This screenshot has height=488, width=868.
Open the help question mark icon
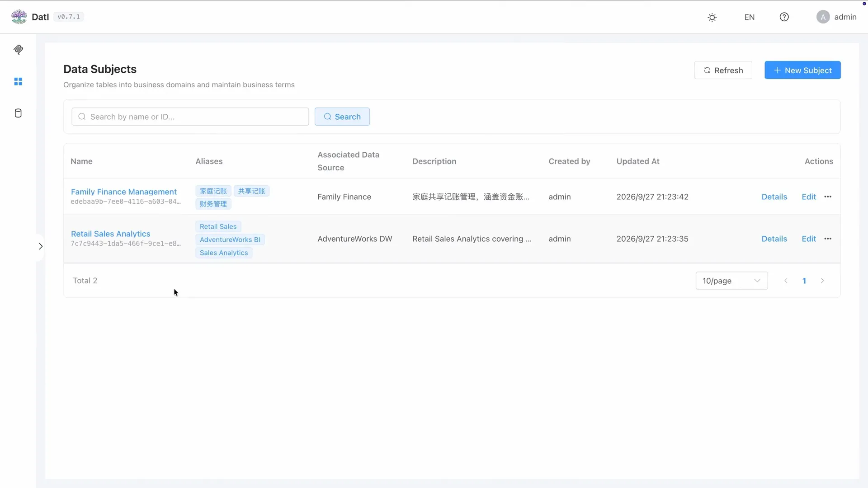tap(784, 17)
